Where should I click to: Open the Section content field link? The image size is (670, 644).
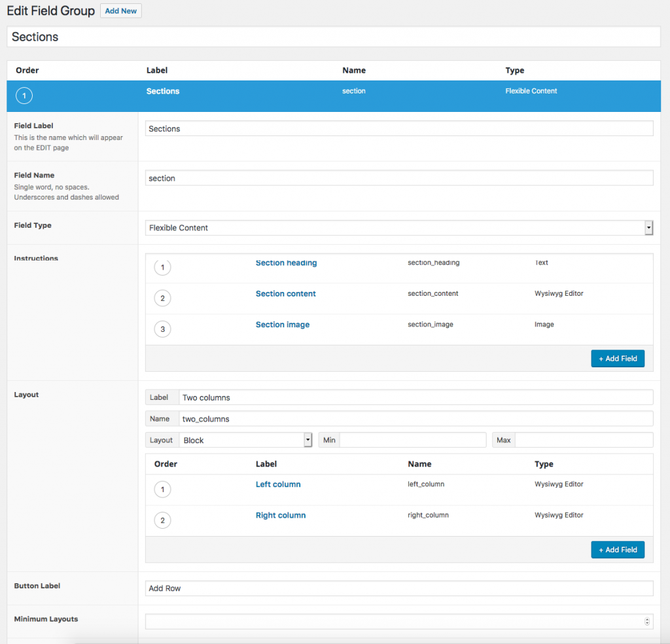point(285,294)
